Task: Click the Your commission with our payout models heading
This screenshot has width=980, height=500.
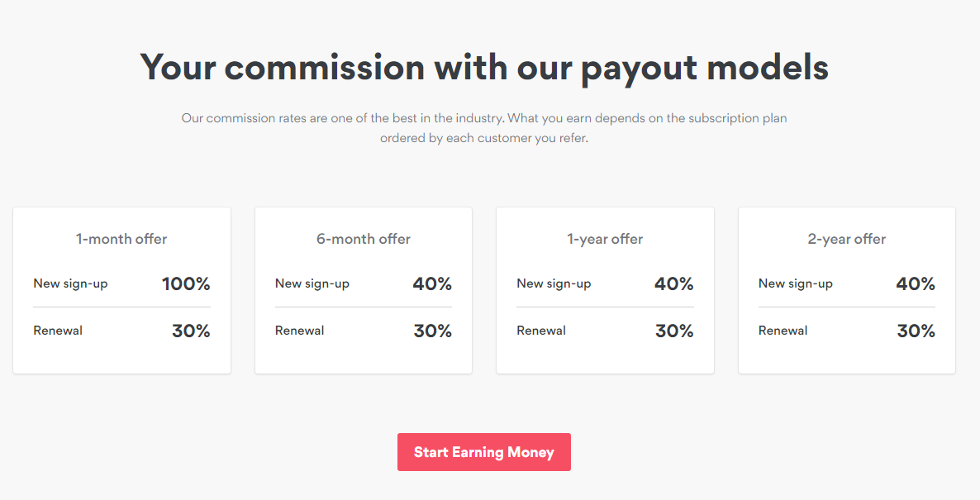Action: click(484, 67)
